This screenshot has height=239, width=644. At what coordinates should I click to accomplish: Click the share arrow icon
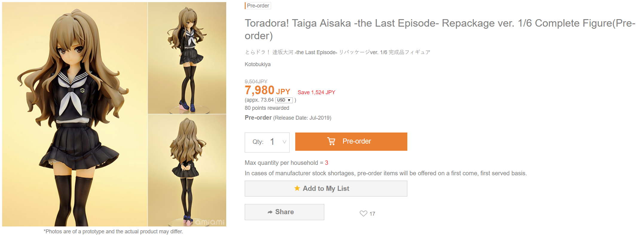[270, 212]
